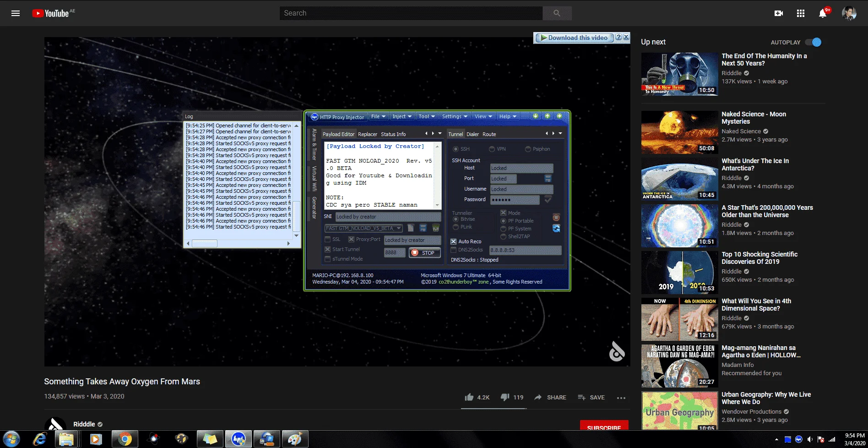868x448 pixels.
Task: Click the YouTube search magnifier button
Action: coord(557,13)
